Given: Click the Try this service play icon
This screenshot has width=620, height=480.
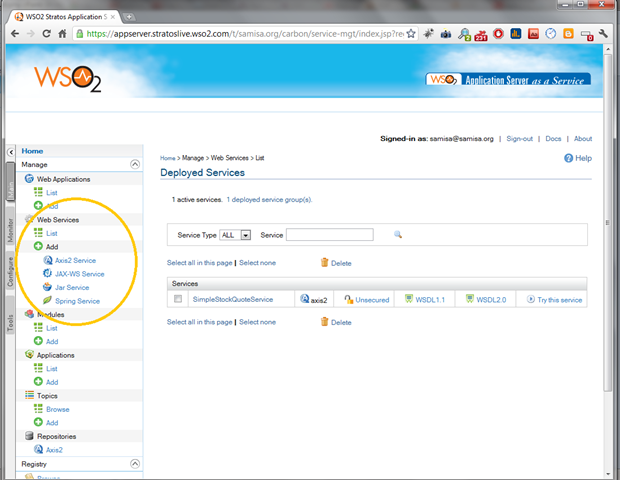Looking at the screenshot, I should point(531,299).
